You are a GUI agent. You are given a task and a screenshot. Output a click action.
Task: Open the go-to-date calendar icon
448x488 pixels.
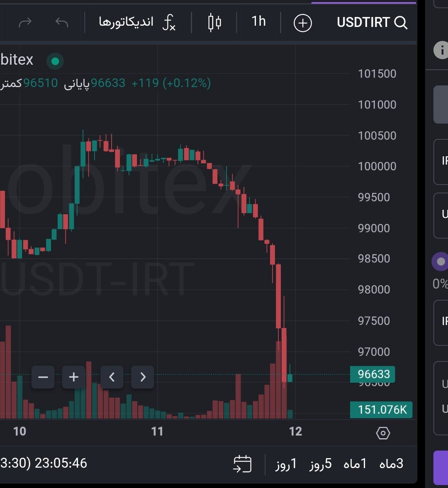pyautogui.click(x=242, y=464)
